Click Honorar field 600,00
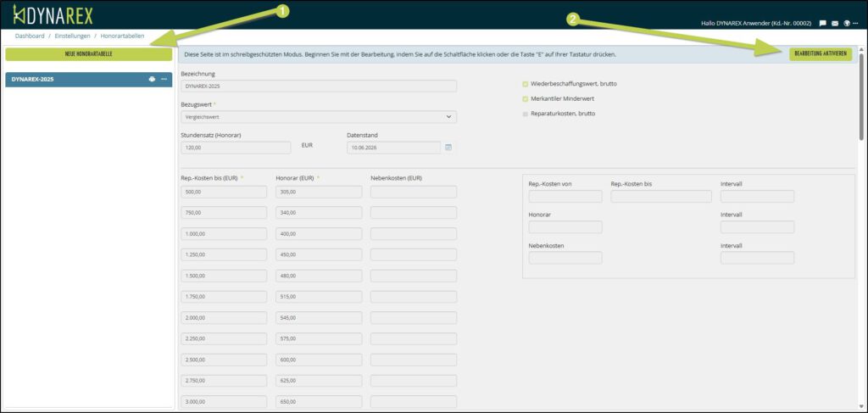The height and width of the screenshot is (413, 868). coord(319,360)
